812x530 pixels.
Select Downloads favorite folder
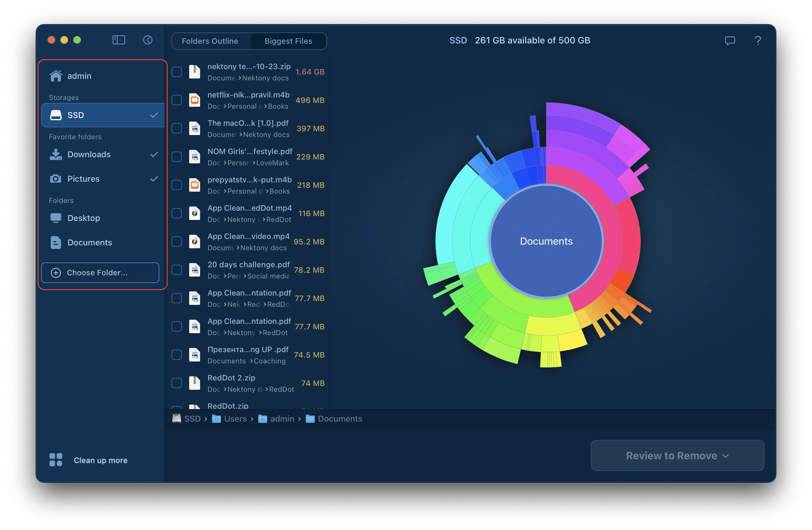(101, 154)
